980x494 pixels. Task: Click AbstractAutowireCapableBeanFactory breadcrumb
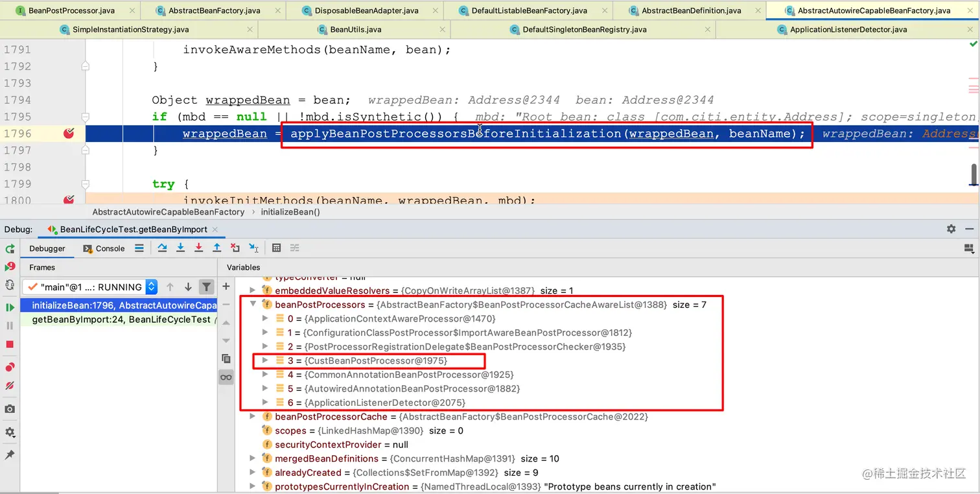click(x=169, y=212)
